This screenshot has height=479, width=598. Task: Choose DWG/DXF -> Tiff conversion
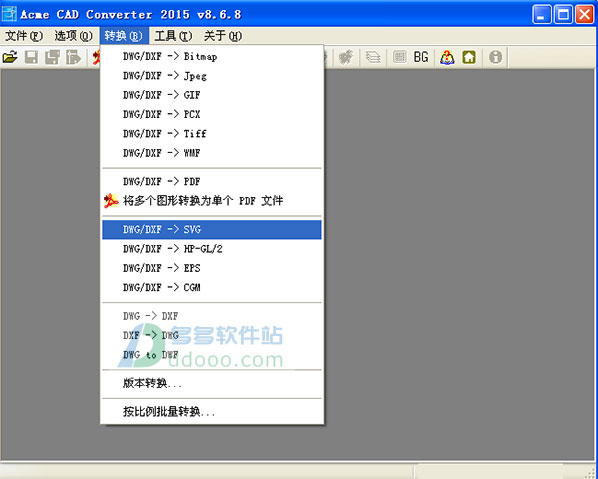coord(212,133)
